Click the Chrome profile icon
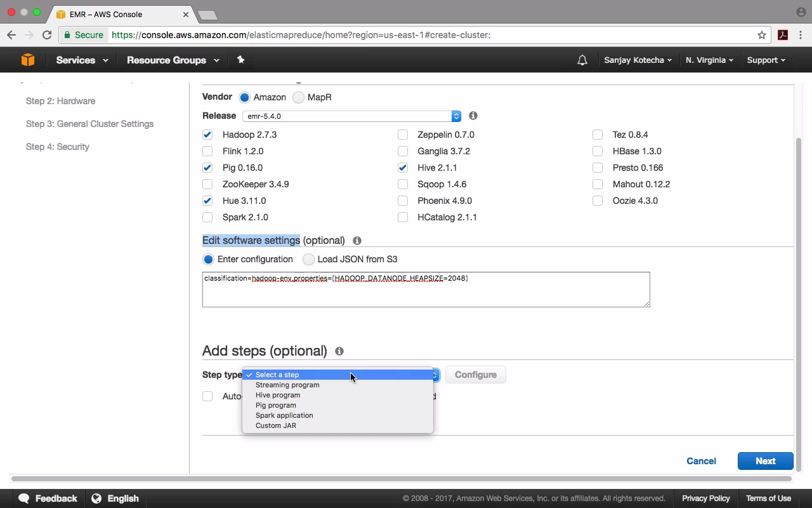The image size is (812, 508). 801,12
